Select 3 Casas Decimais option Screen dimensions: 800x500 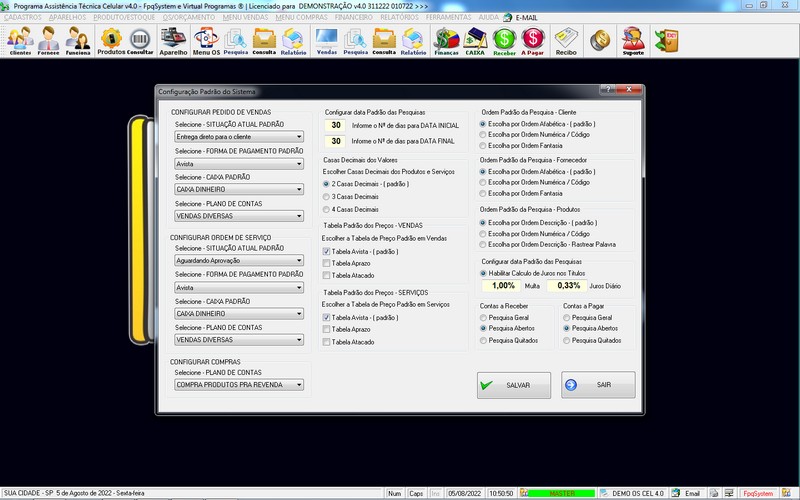326,196
